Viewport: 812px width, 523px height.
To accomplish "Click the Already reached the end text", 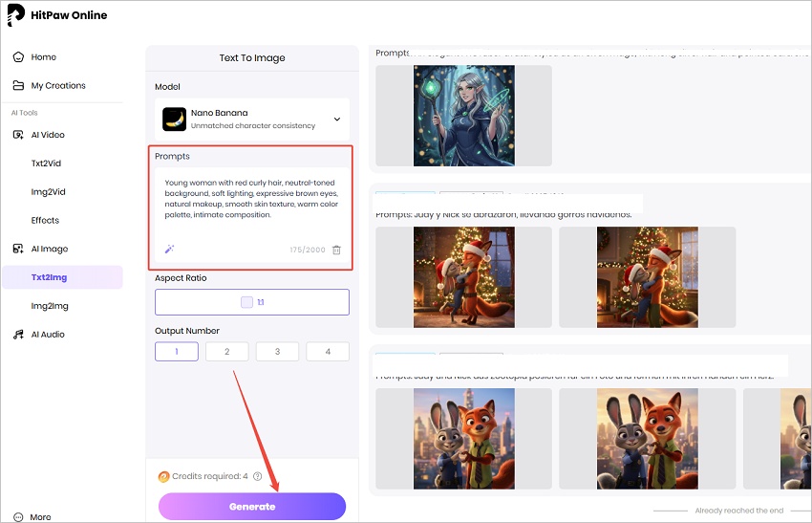I will (x=739, y=511).
